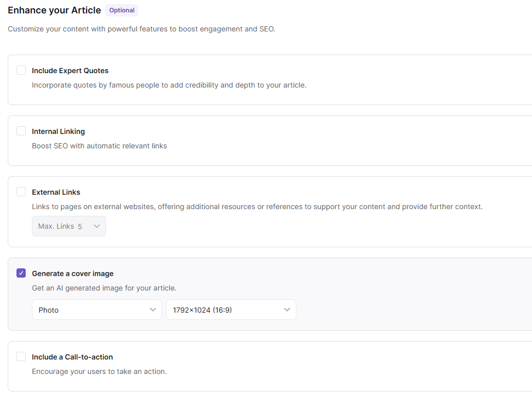Open the Max. Links dropdown
This screenshot has height=393, width=532.
[x=68, y=226]
